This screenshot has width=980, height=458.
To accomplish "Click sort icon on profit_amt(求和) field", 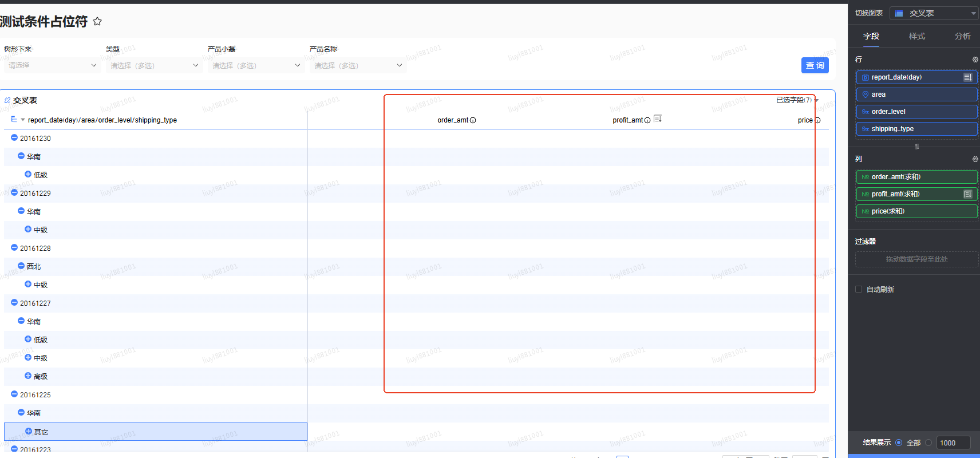I will [x=967, y=194].
